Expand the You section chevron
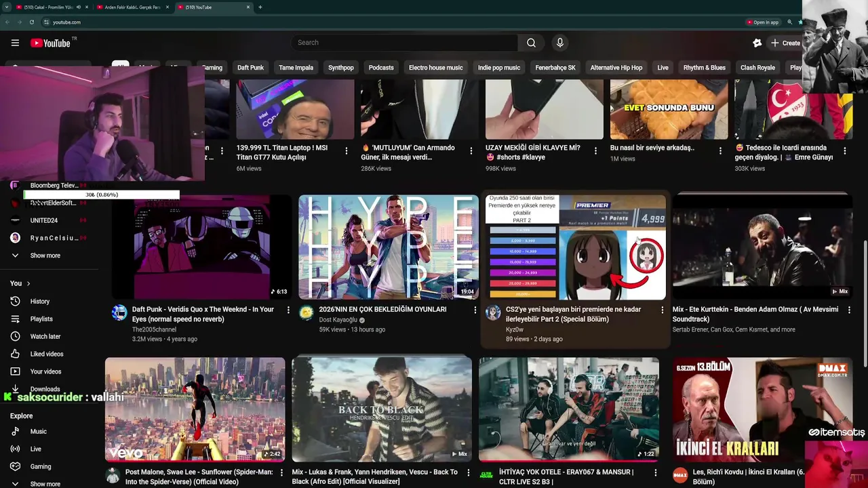This screenshot has height=488, width=868. coord(28,283)
